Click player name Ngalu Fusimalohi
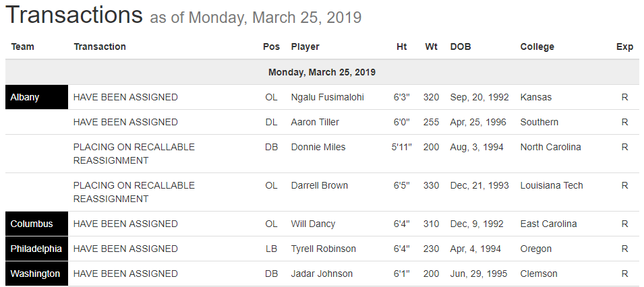 coord(327,97)
